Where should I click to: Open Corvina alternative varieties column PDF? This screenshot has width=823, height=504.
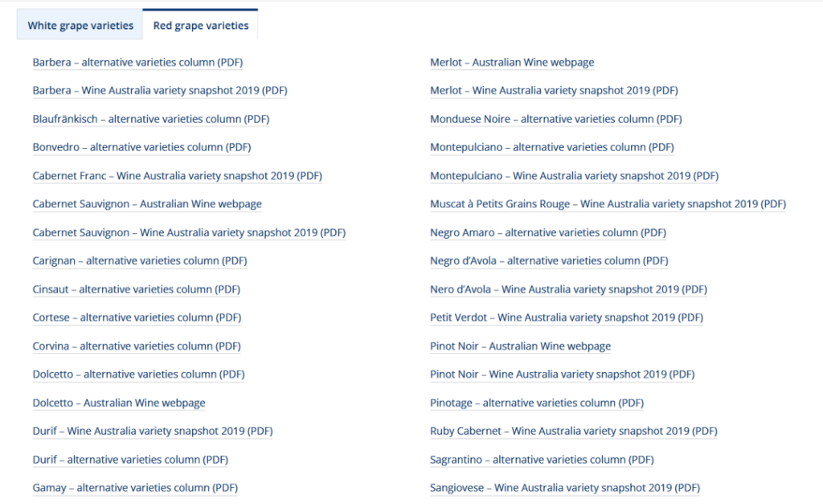(x=137, y=346)
